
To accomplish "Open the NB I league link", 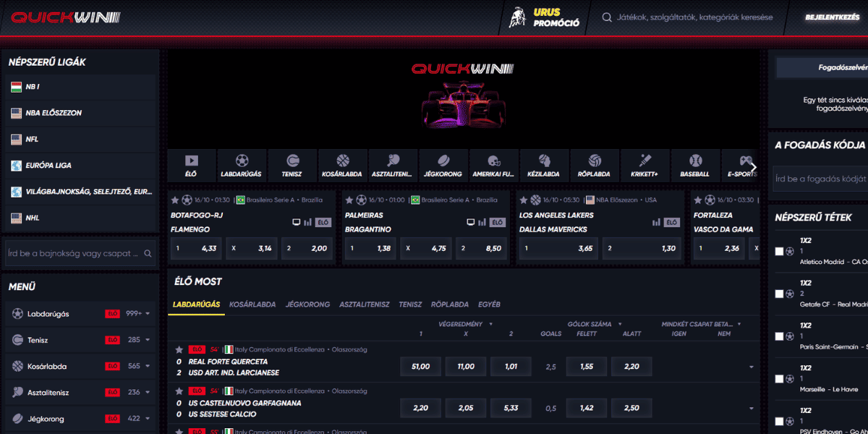I will pos(80,87).
